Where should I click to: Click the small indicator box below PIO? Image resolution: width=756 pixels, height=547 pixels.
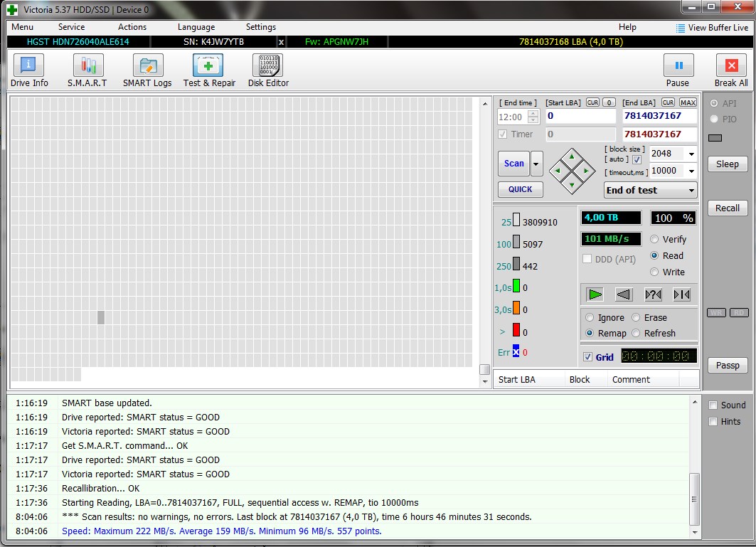(715, 138)
